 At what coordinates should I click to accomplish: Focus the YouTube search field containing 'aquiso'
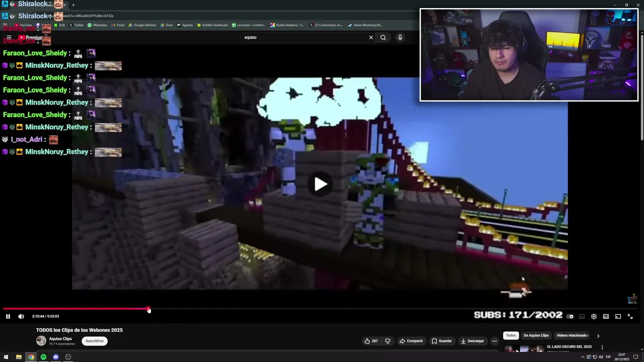click(304, 37)
